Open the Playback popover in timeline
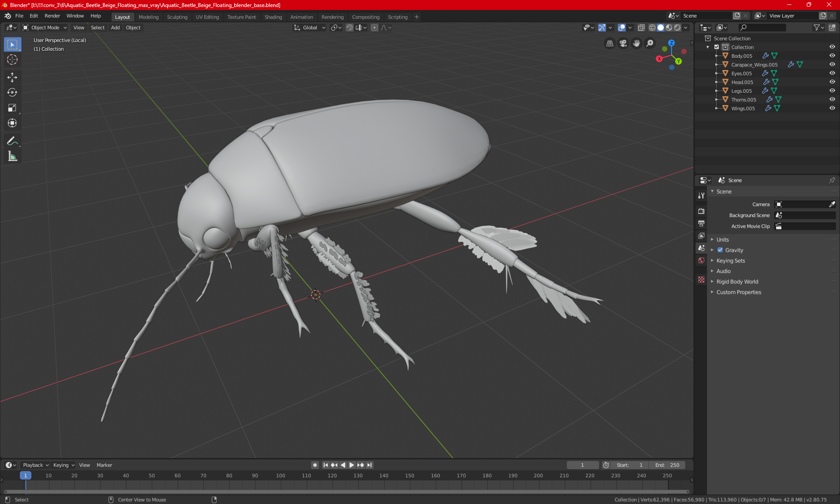 [35, 465]
